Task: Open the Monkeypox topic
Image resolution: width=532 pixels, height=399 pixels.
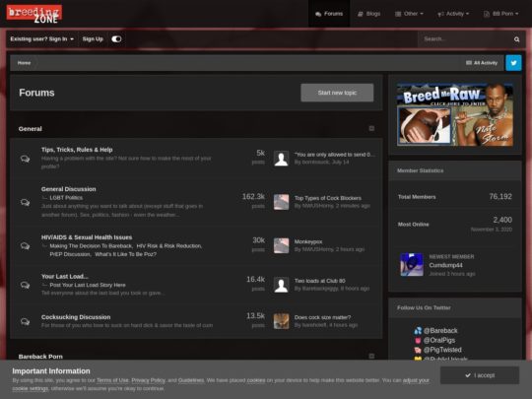Action: [x=308, y=241]
